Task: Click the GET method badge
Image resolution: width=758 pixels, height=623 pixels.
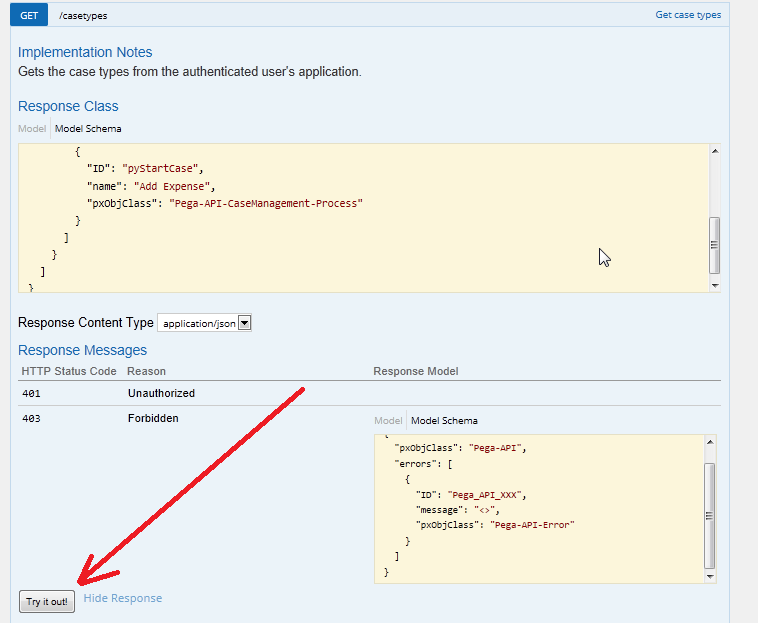Action: click(29, 15)
